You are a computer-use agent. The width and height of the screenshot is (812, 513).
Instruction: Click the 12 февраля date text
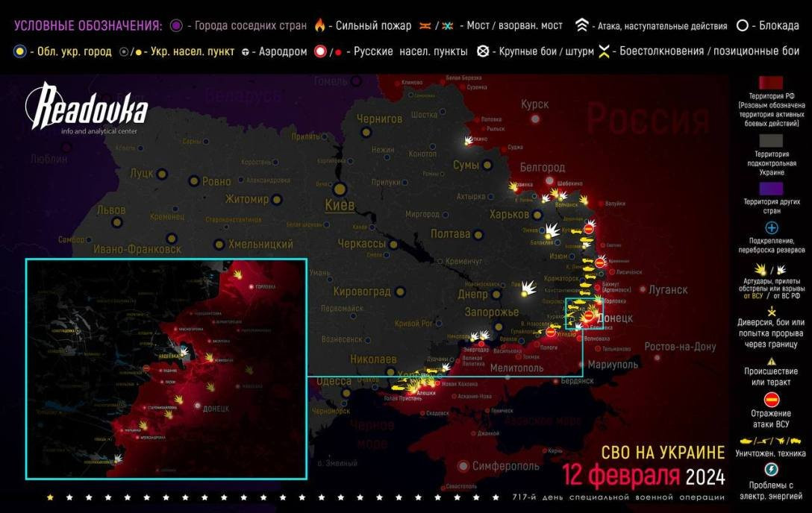pyautogui.click(x=621, y=476)
